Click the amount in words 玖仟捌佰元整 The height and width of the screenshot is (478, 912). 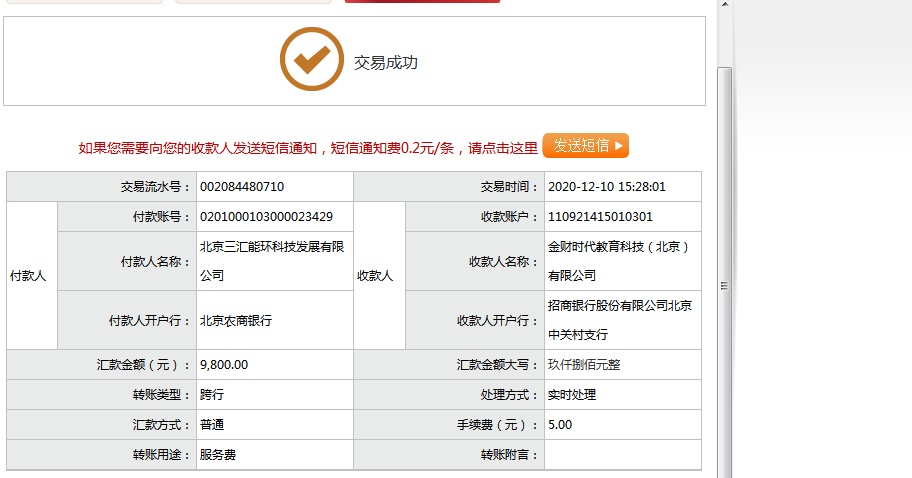[x=584, y=365]
